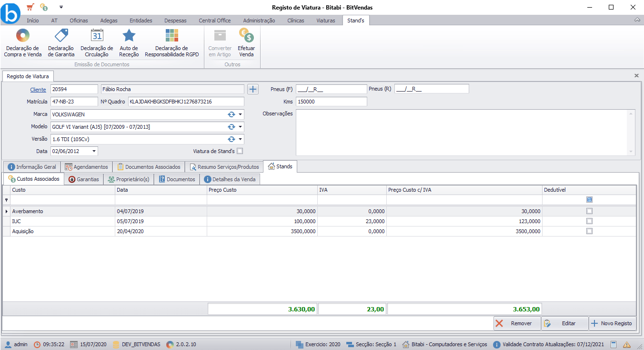Toggle the Viatura de Stand's checkbox
The image size is (644, 350).
[x=240, y=151]
